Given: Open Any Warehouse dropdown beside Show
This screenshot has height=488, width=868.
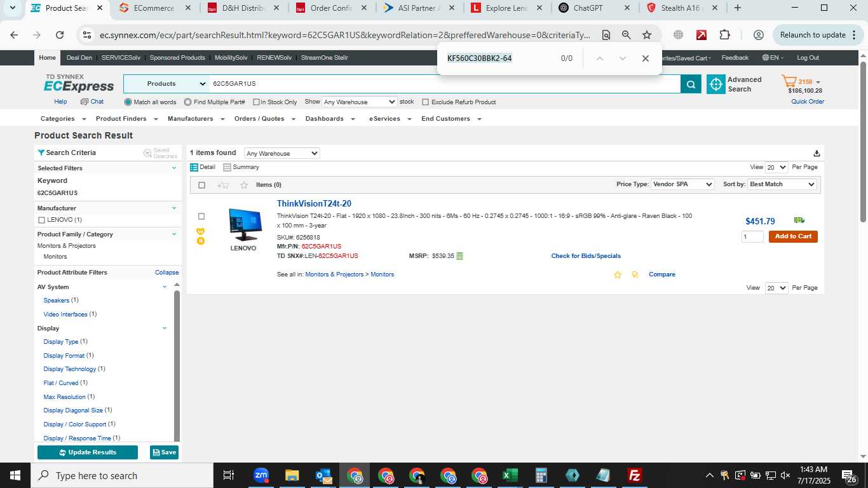Looking at the screenshot, I should coord(359,102).
